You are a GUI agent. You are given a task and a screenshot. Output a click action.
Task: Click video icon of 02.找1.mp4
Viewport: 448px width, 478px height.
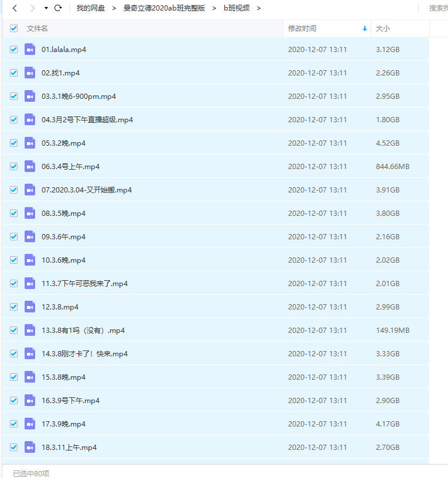pyautogui.click(x=30, y=73)
